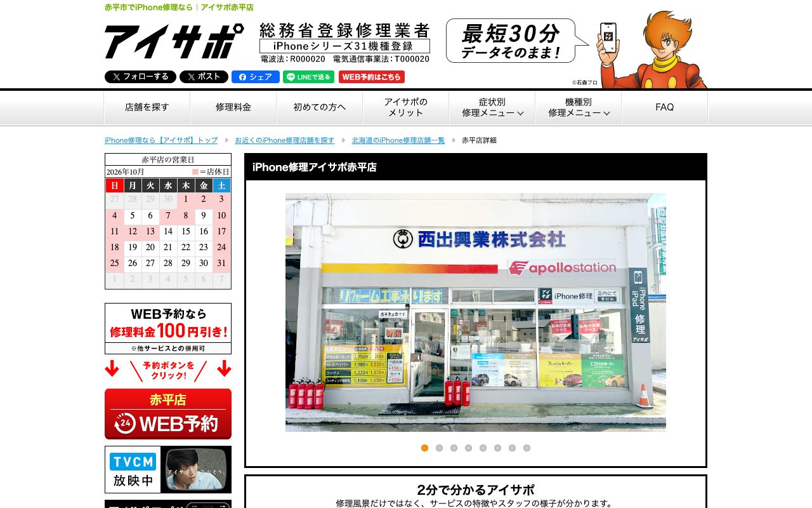Viewport: 812px width, 508px height.
Task: Click the X フォローする button
Action: [x=140, y=77]
